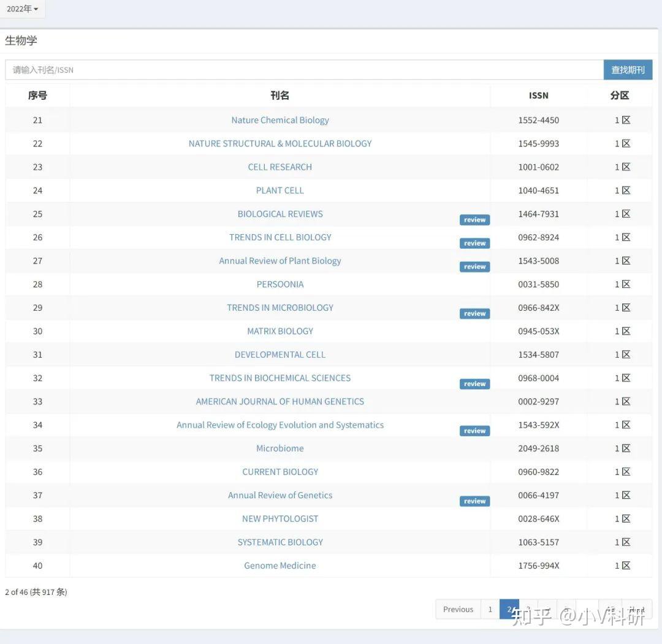Screen dimensions: 662x644
Task: Go to page 1 in pagination
Action: coord(490,610)
